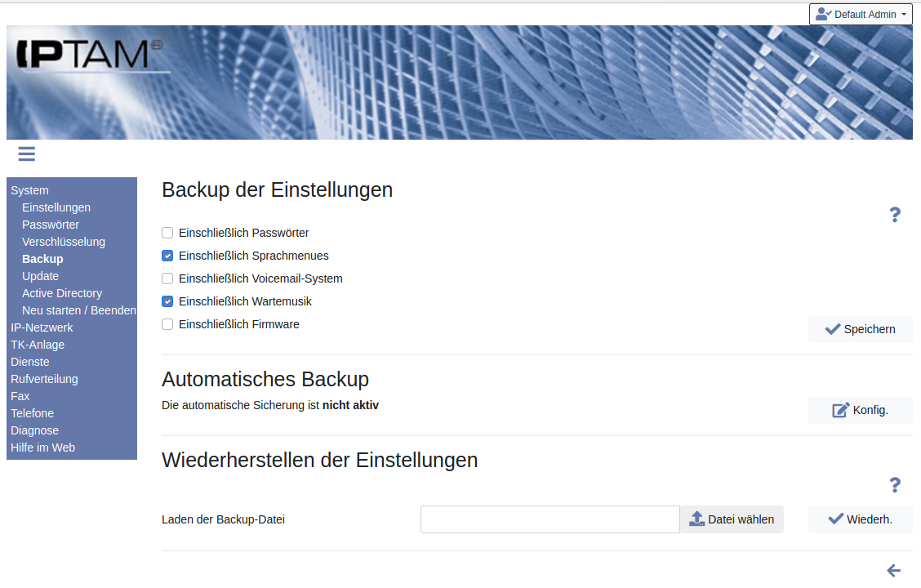
Task: Open help for Backup der Einstellungen
Action: pyautogui.click(x=895, y=215)
